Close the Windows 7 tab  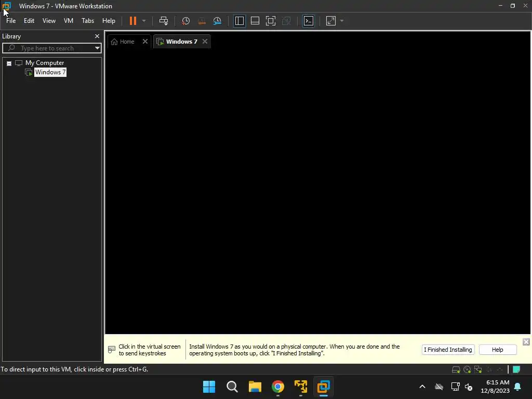click(205, 42)
